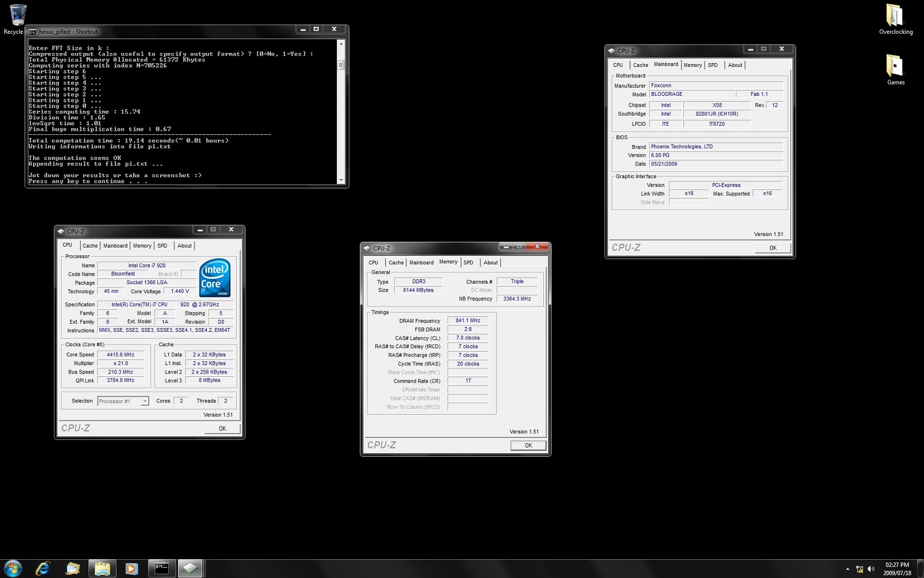This screenshot has width=924, height=578.
Task: Click the hexus_pifast console title icon
Action: [x=33, y=32]
